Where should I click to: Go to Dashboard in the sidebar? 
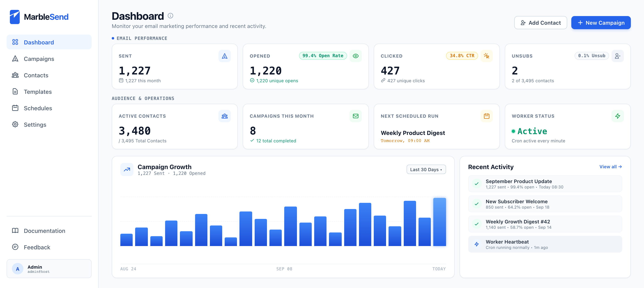tap(49, 42)
